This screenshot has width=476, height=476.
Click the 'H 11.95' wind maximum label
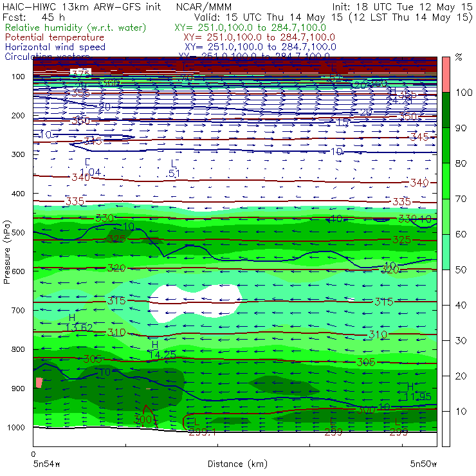click(x=417, y=392)
